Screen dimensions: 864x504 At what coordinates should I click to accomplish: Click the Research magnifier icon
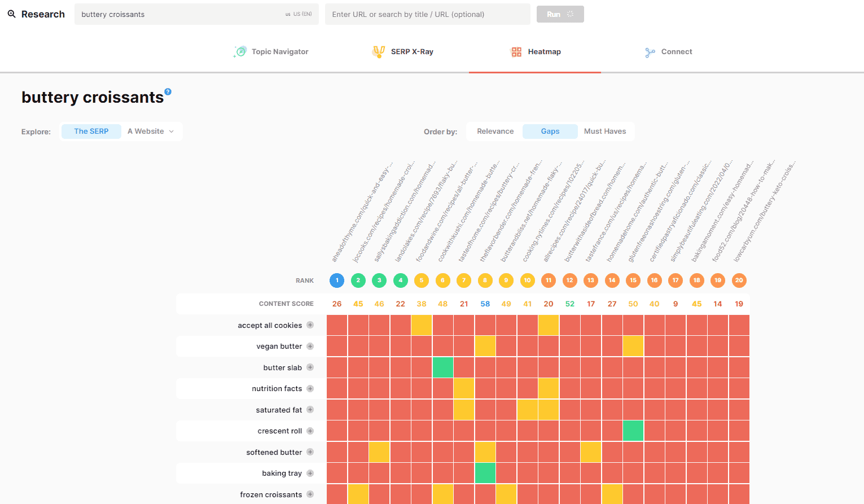(x=12, y=14)
